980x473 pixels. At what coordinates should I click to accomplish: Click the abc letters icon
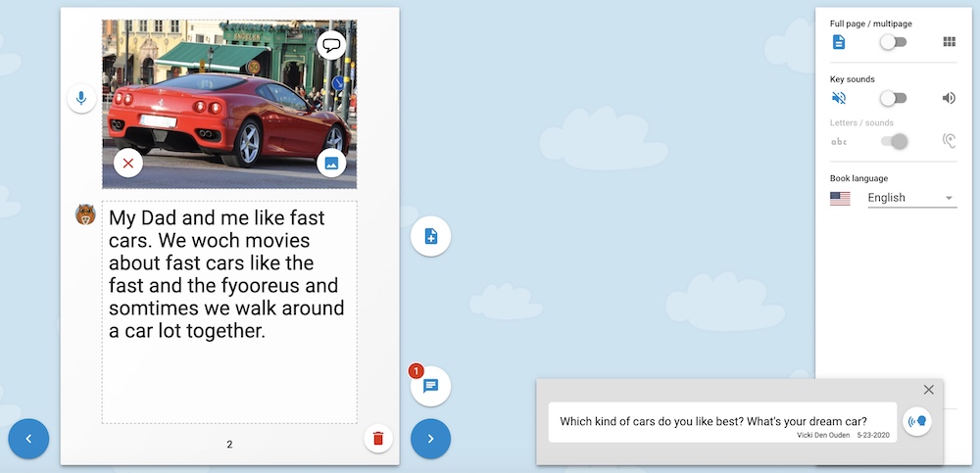839,142
